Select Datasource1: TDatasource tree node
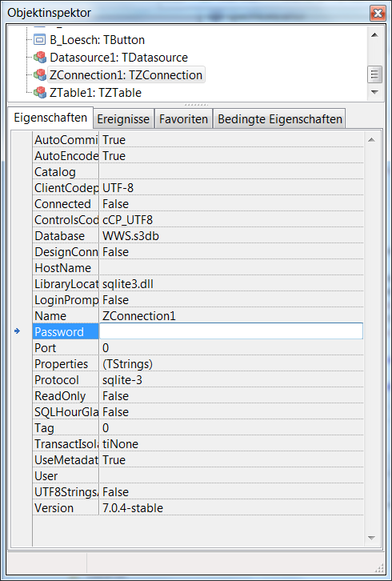Screen dimensions: 392x581 tap(118, 58)
